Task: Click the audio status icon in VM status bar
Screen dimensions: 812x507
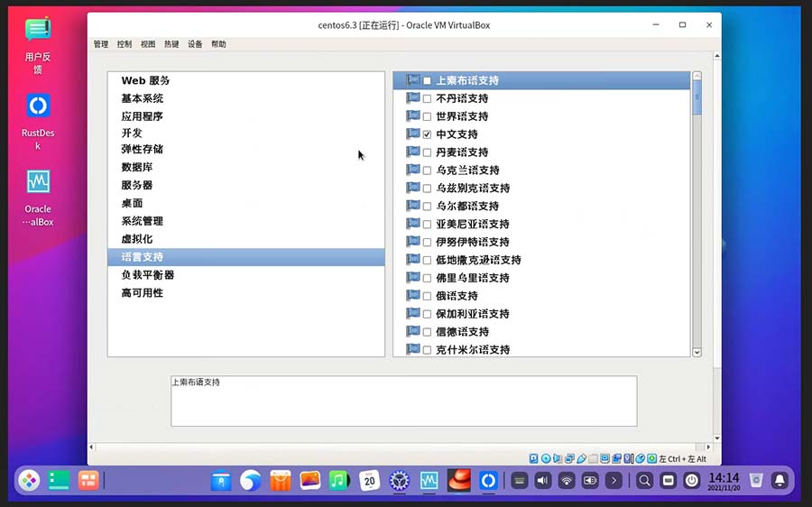Action: tap(558, 458)
